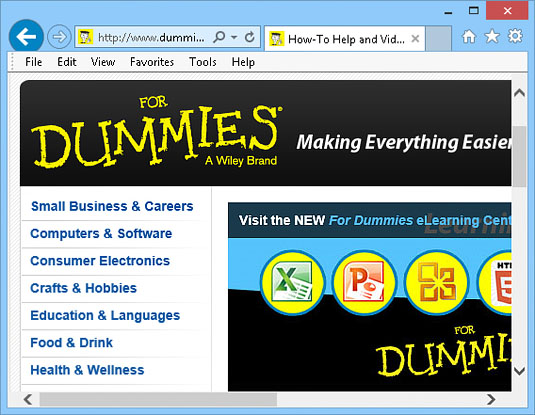Open Crafts & Hobbies category
The image size is (535, 415).
[x=84, y=288]
